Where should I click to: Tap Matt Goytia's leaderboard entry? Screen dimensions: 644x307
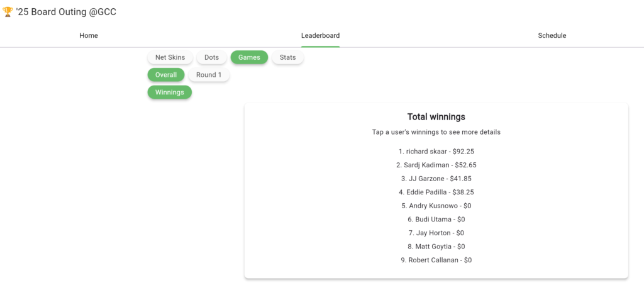point(436,247)
